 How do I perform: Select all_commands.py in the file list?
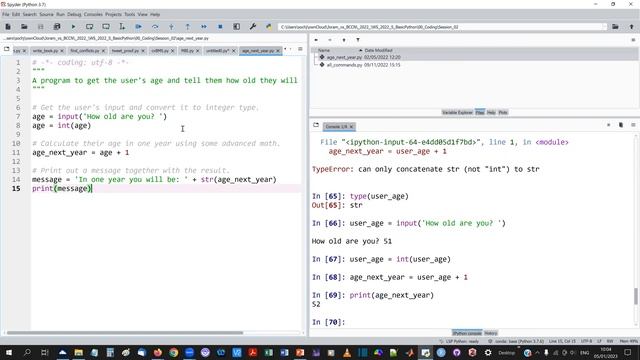click(343, 65)
